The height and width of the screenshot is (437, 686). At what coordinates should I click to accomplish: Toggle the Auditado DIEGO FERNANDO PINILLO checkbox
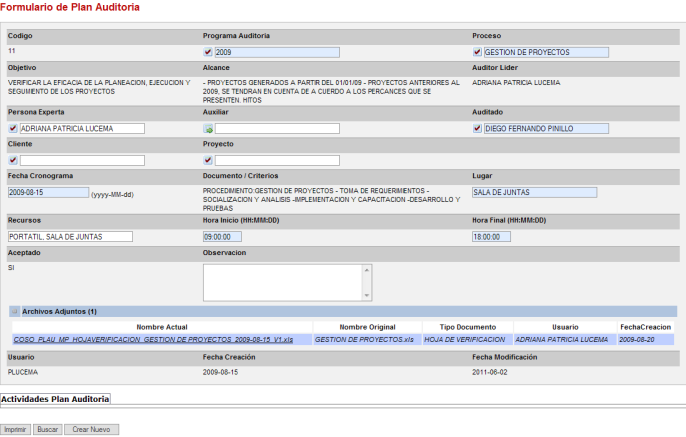coord(477,129)
